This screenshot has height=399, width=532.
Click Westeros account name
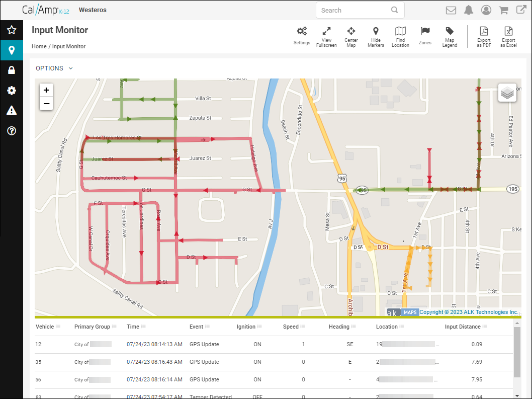click(x=93, y=10)
